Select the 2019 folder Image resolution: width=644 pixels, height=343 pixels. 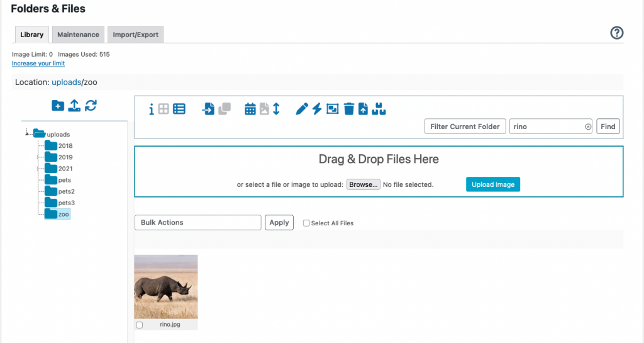coord(58,157)
